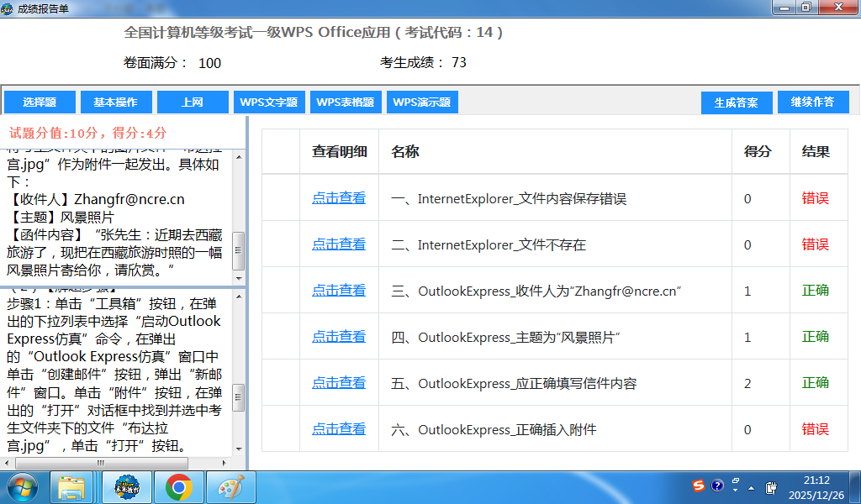This screenshot has height=504, width=861.
Task: Open 点击查看 for 正确插入附件 row
Action: tap(339, 429)
